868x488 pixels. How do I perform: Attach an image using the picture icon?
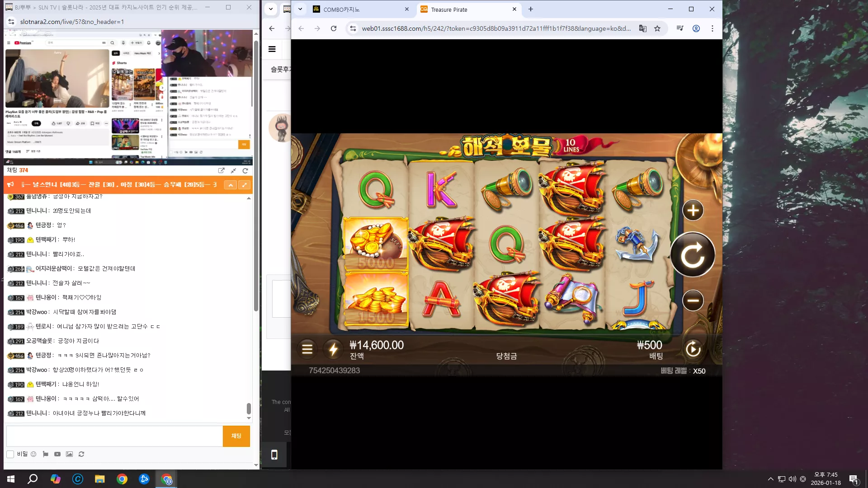click(x=69, y=454)
